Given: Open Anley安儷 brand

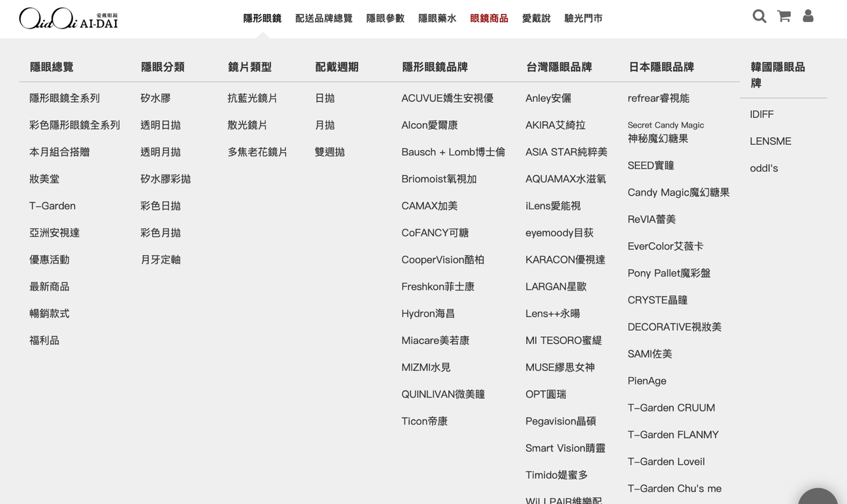Looking at the screenshot, I should coord(548,98).
